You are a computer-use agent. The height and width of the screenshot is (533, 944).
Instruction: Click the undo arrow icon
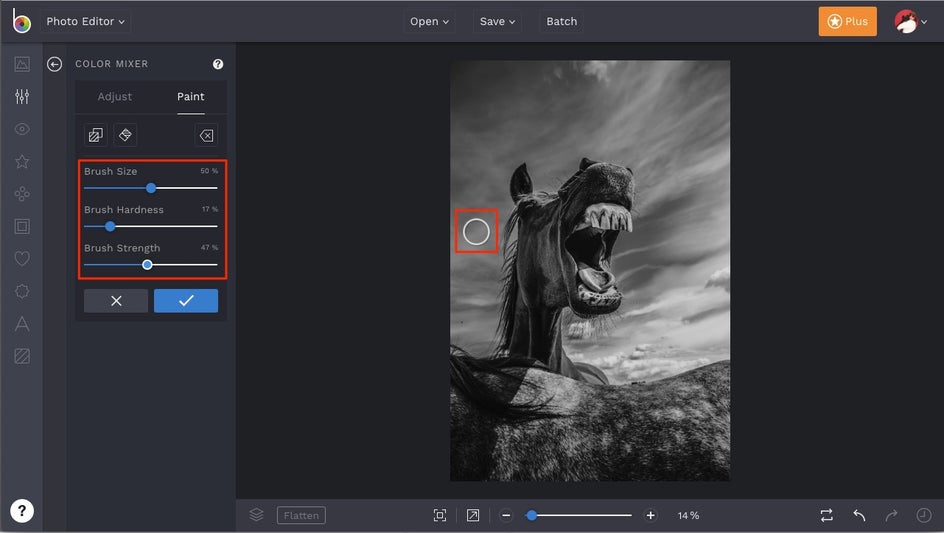[859, 516]
